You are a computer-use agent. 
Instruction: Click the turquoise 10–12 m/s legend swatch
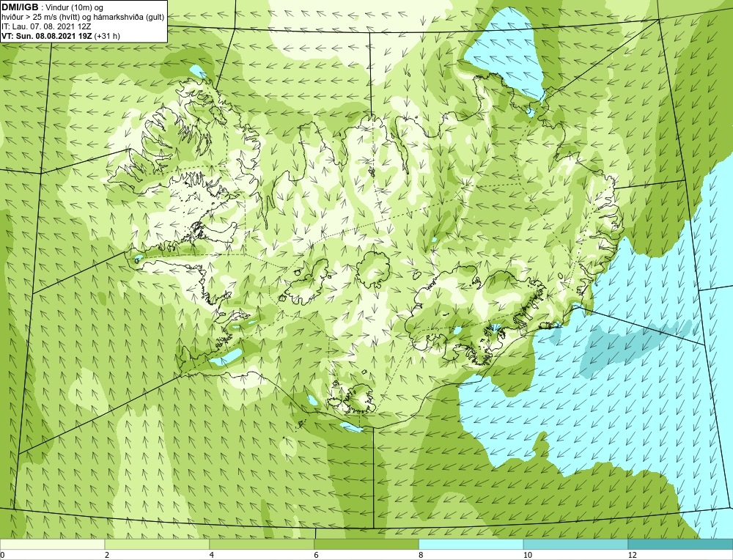[x=576, y=545]
